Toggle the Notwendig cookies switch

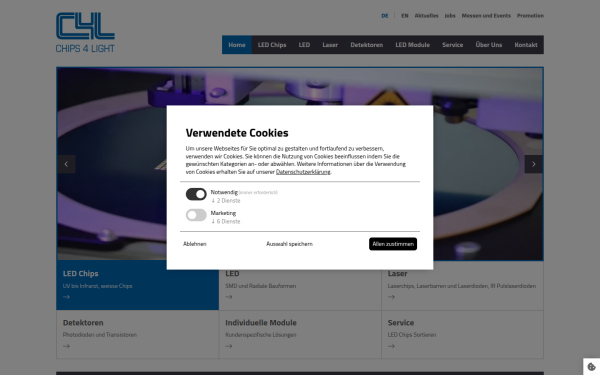(196, 194)
